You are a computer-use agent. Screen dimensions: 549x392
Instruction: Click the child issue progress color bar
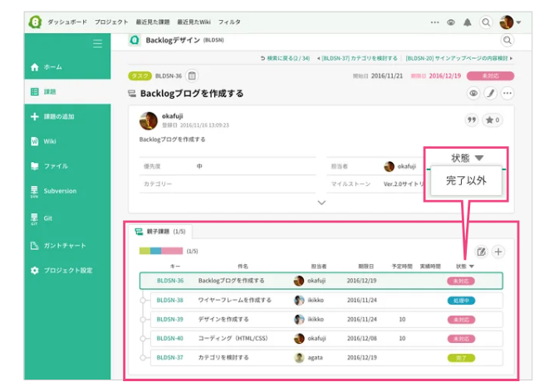click(x=160, y=251)
